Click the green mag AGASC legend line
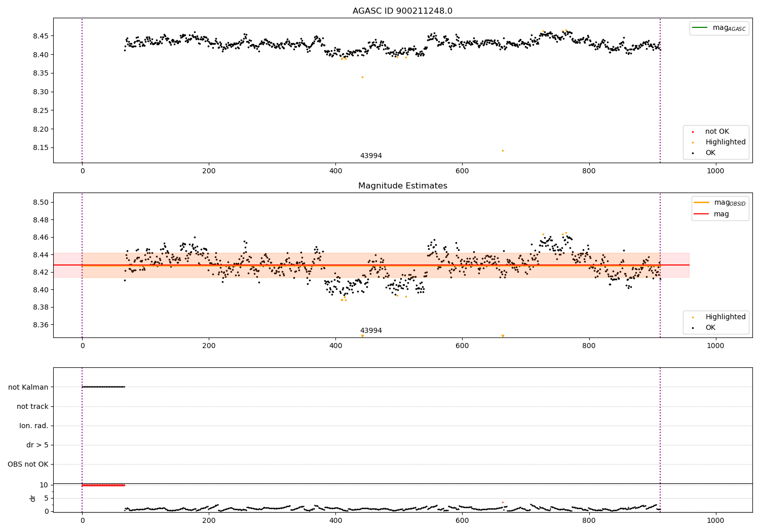760x532 pixels. coord(700,28)
